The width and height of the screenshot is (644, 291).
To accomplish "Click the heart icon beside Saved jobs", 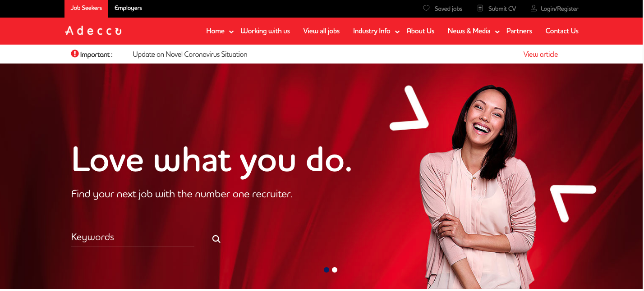I will (426, 8).
